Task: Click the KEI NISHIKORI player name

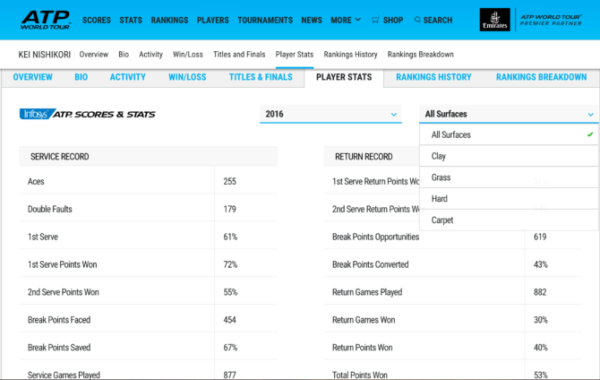Action: [44, 55]
